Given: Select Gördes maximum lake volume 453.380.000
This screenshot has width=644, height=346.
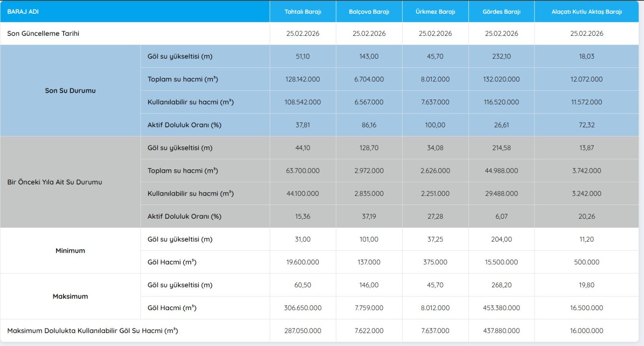Looking at the screenshot, I should point(501,308).
